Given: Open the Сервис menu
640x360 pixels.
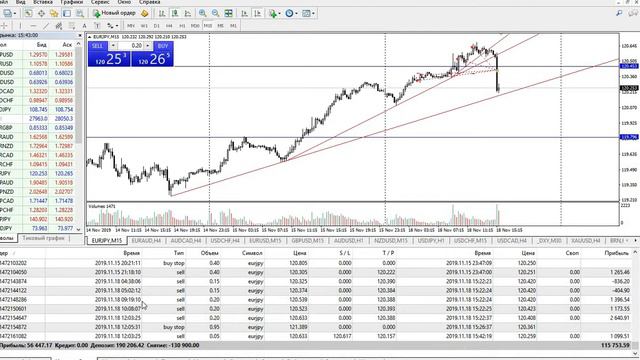Looking at the screenshot, I should click(100, 2).
